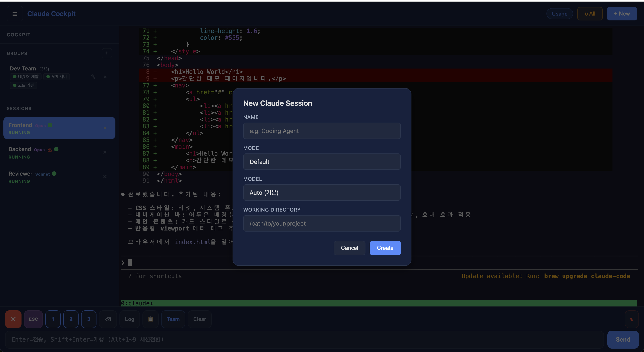This screenshot has height=352, width=644.
Task: Click the number 1 shortcut button
Action: tap(53, 319)
